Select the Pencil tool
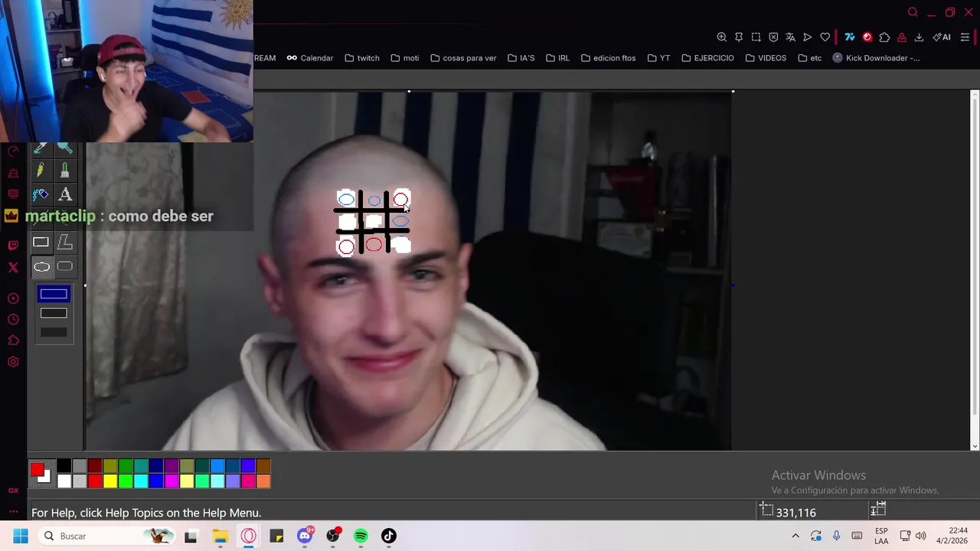 point(41,171)
